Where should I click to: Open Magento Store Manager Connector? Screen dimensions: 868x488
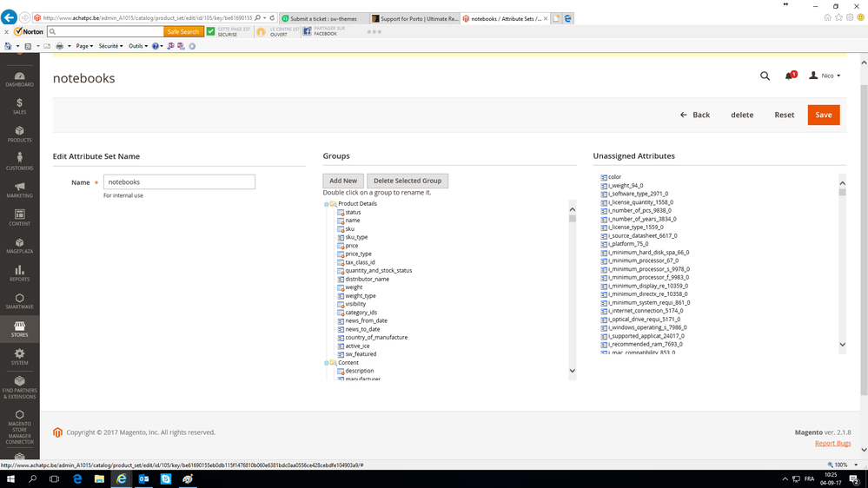(x=19, y=427)
